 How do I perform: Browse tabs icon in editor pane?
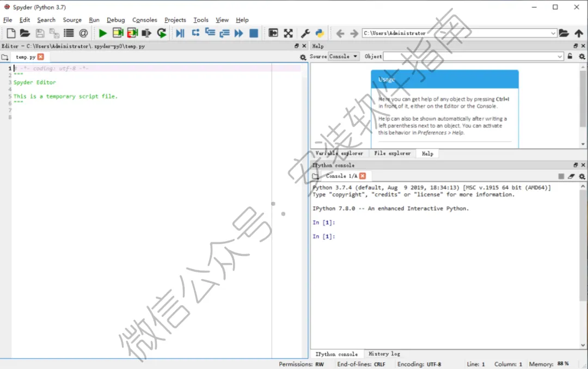point(5,57)
